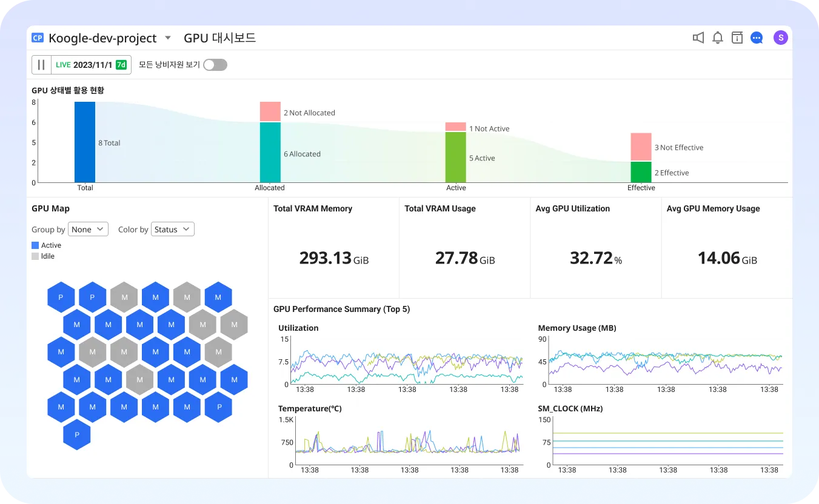This screenshot has width=819, height=504.
Task: Open the Group by None dropdown
Action: click(88, 230)
